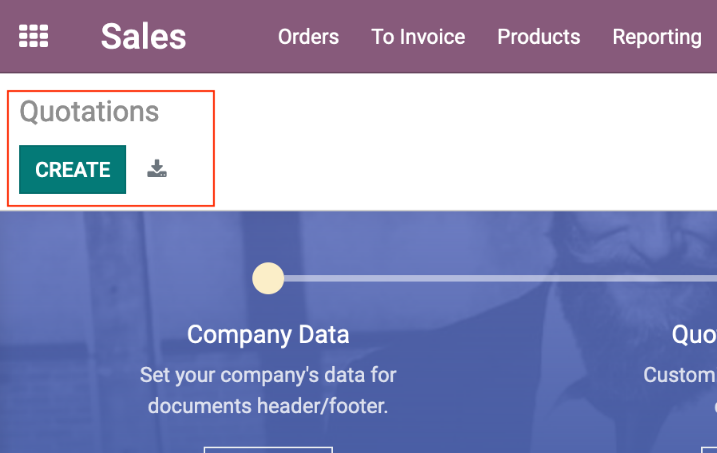Click the Quotations breadcrumb title
The image size is (717, 453).
pyautogui.click(x=89, y=112)
